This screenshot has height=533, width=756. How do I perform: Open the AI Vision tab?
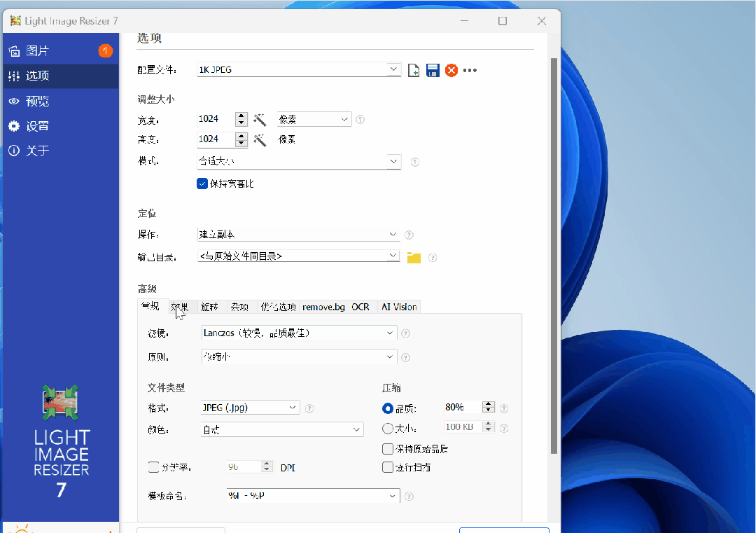pyautogui.click(x=398, y=306)
